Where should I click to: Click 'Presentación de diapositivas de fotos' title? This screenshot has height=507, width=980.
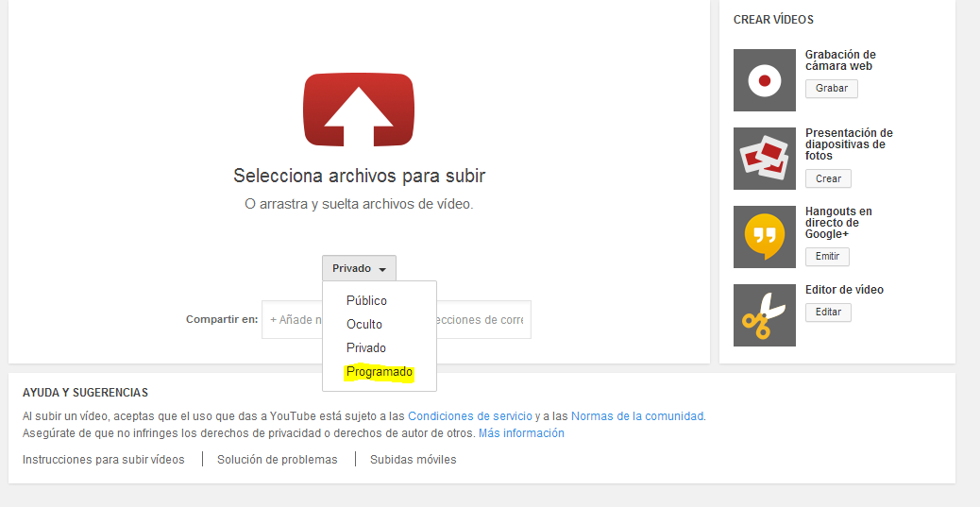pos(849,144)
